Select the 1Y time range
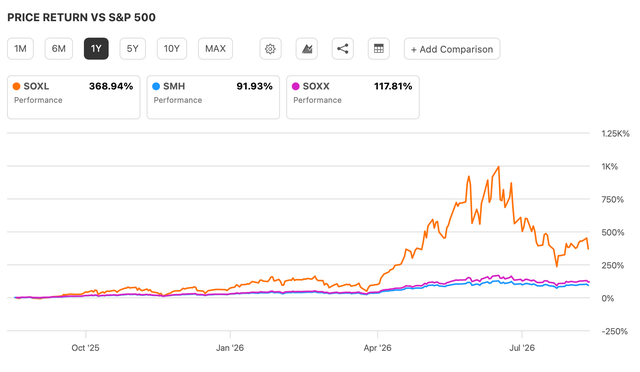Screen dimensions: 640x372 [x=96, y=49]
